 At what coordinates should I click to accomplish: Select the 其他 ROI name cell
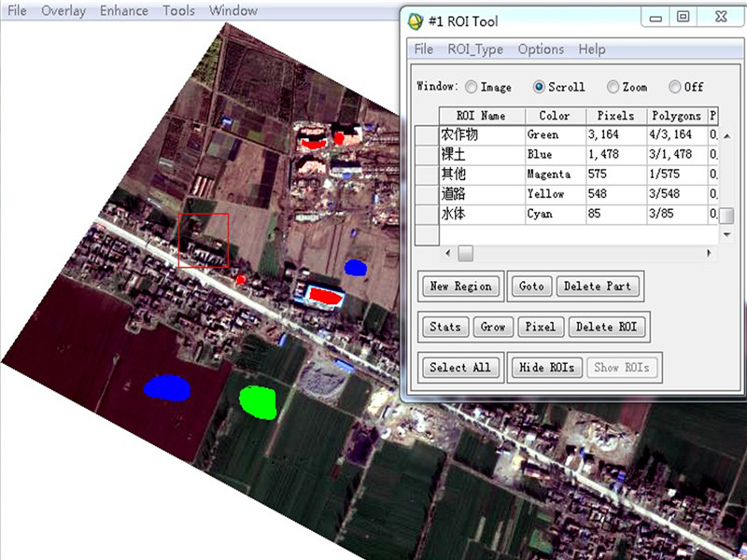point(482,175)
